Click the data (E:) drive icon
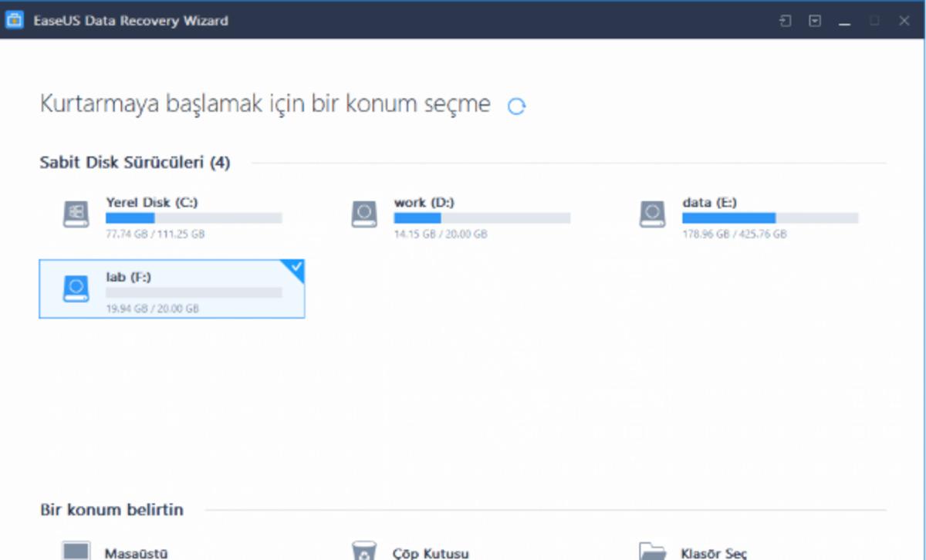Screen dimensions: 926x560 654,212
